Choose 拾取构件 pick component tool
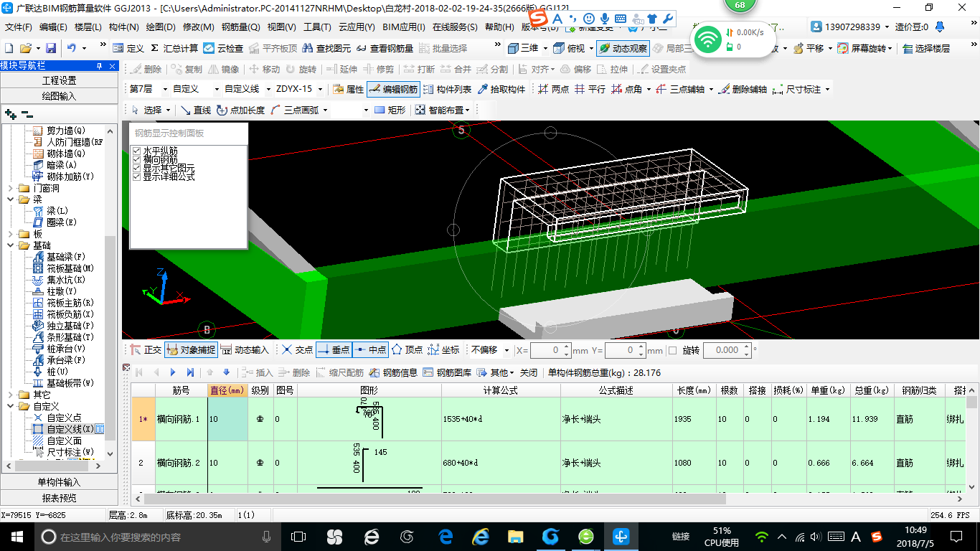 tap(501, 89)
